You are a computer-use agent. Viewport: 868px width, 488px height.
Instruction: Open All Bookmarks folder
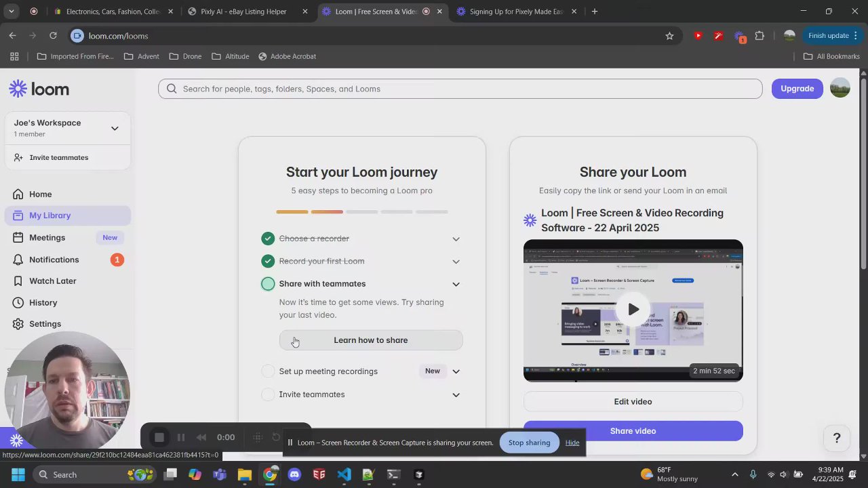[x=831, y=56]
